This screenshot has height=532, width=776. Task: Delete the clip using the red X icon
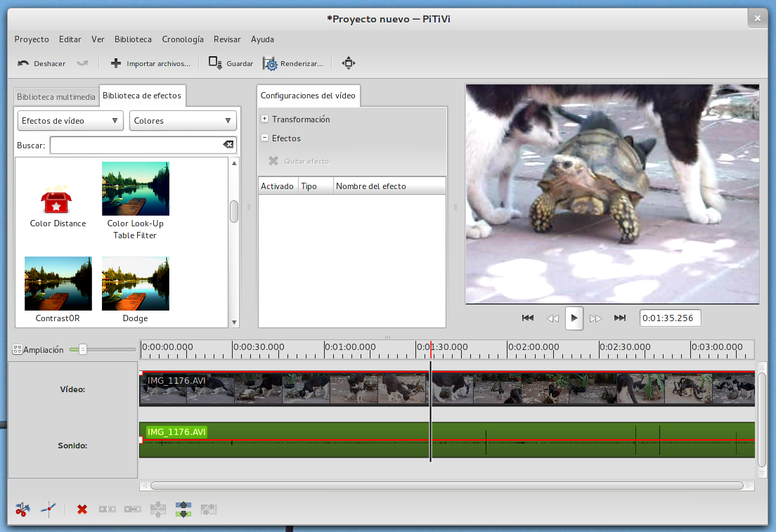point(82,509)
